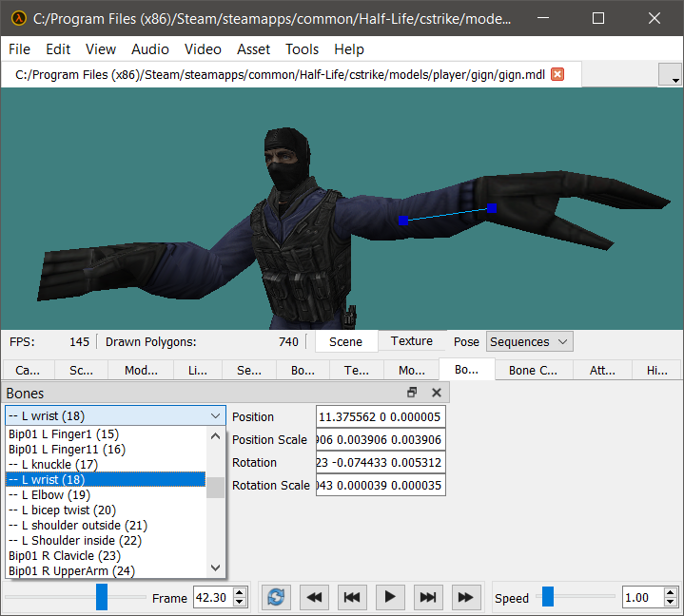The width and height of the screenshot is (684, 616).
Task: Switch to the Scene view tab
Action: pyautogui.click(x=345, y=341)
